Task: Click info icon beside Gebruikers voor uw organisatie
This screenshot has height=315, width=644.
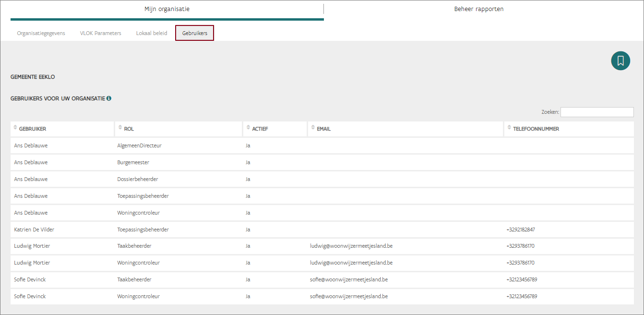Action: pos(109,98)
